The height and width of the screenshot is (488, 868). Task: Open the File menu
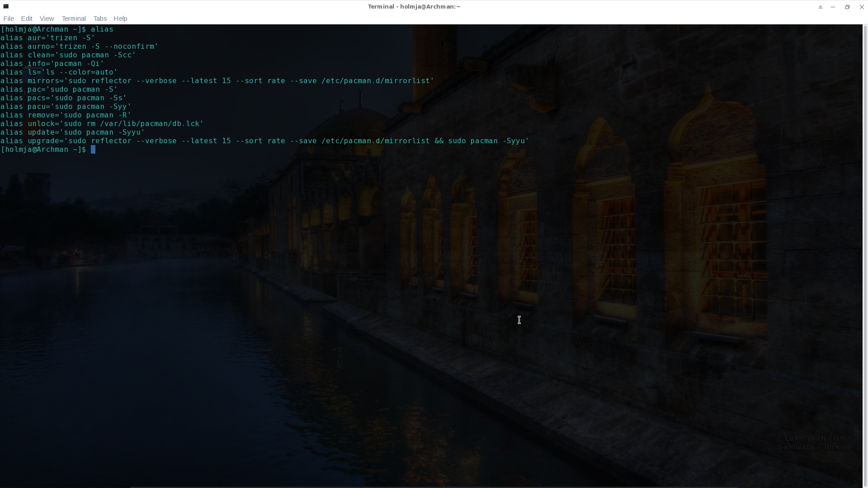point(9,19)
